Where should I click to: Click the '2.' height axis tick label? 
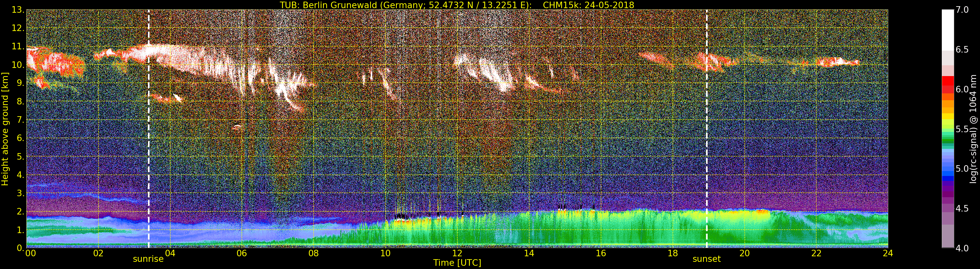coord(21,211)
